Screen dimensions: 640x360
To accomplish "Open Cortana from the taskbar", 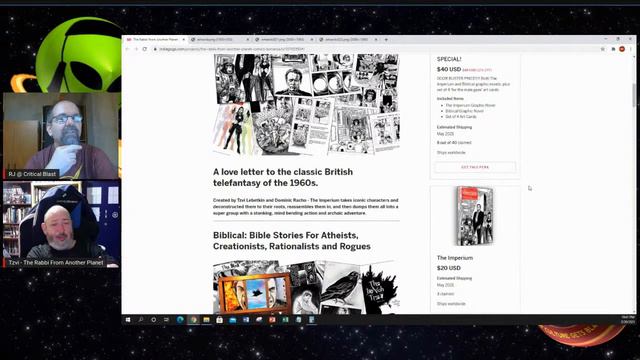I will click(154, 320).
